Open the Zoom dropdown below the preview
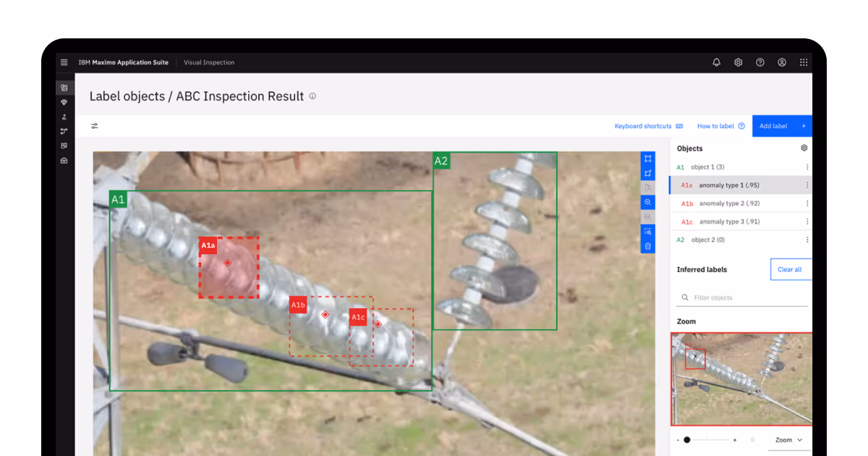868x456 pixels. pos(788,440)
